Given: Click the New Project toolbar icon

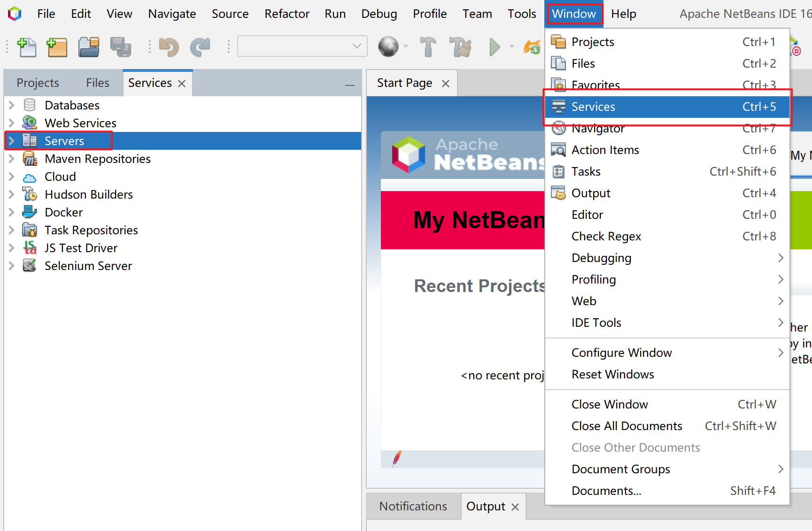Looking at the screenshot, I should point(57,47).
